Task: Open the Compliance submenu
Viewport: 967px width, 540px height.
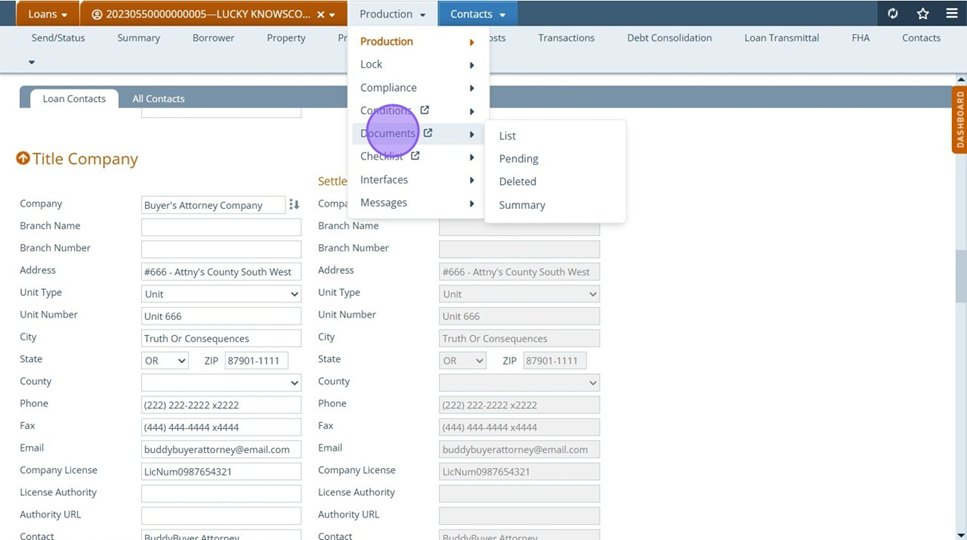Action: click(388, 88)
